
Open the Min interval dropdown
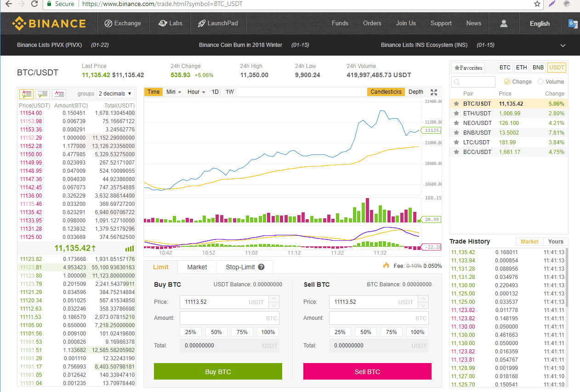pos(174,92)
